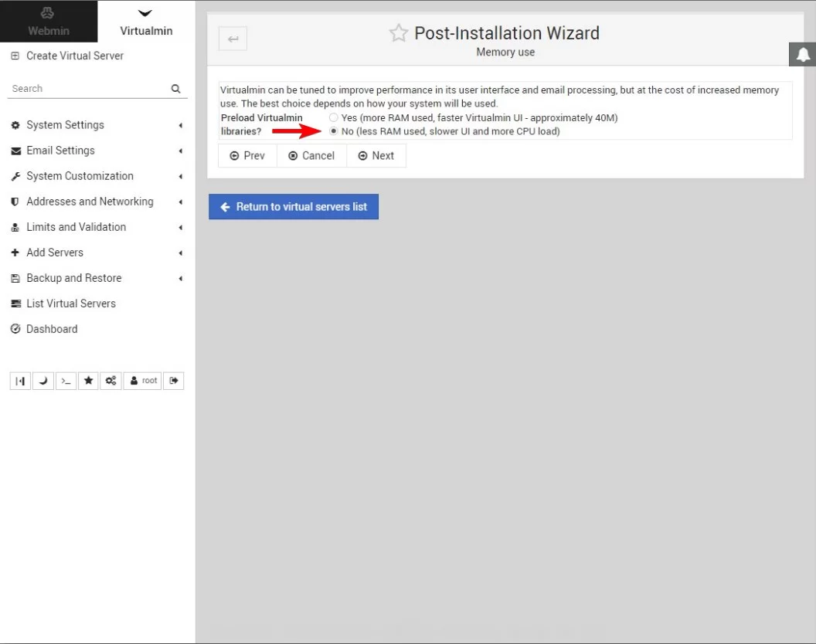Click the Create Virtual Server plus-box icon
This screenshot has height=644, width=816.
(15, 56)
